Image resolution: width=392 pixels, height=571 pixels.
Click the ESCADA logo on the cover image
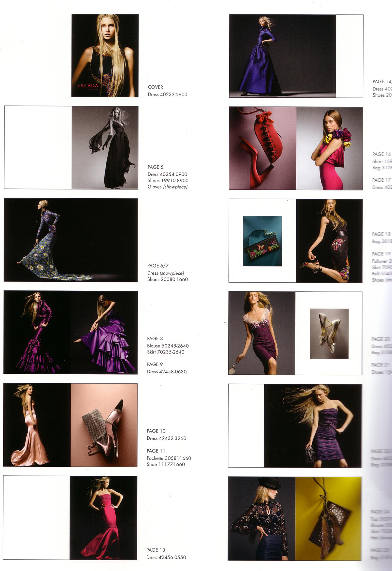click(x=88, y=86)
